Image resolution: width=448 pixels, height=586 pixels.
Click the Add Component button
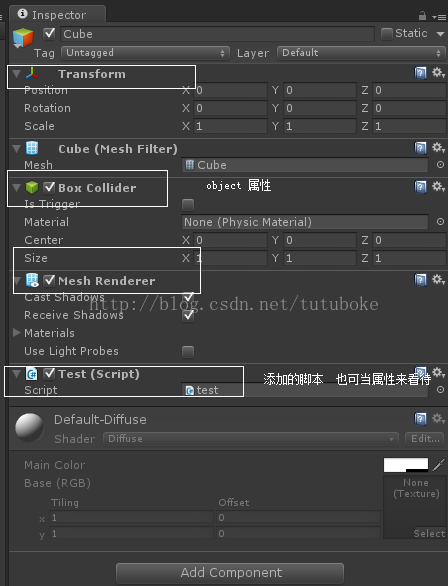tap(230, 573)
